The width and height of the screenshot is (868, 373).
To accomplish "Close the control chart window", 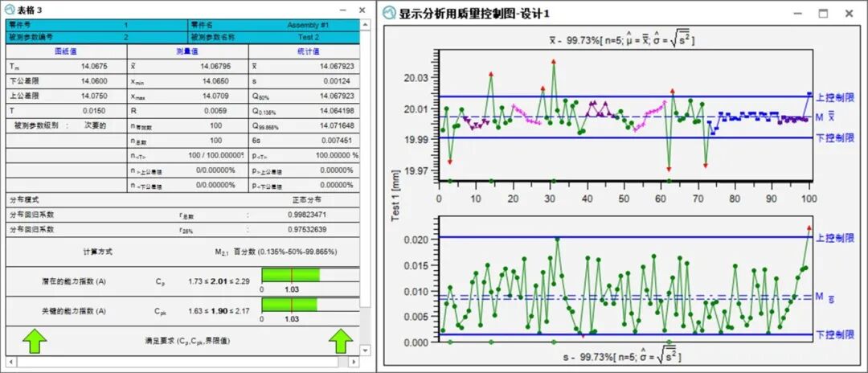I will click(x=849, y=14).
